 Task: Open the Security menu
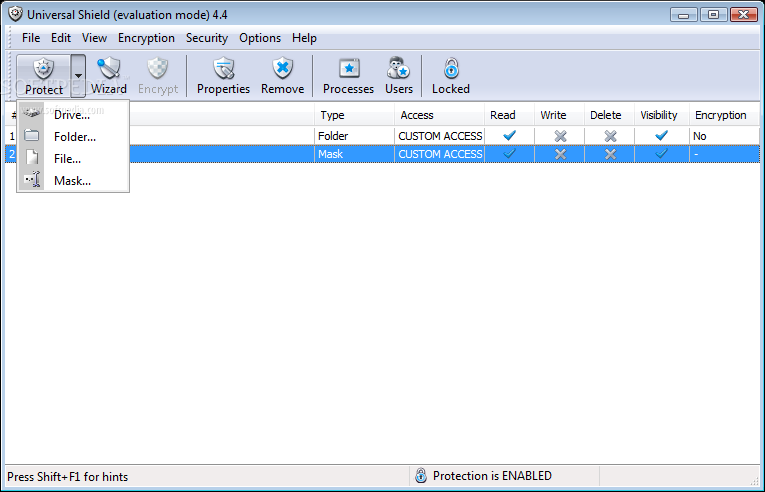[x=207, y=38]
